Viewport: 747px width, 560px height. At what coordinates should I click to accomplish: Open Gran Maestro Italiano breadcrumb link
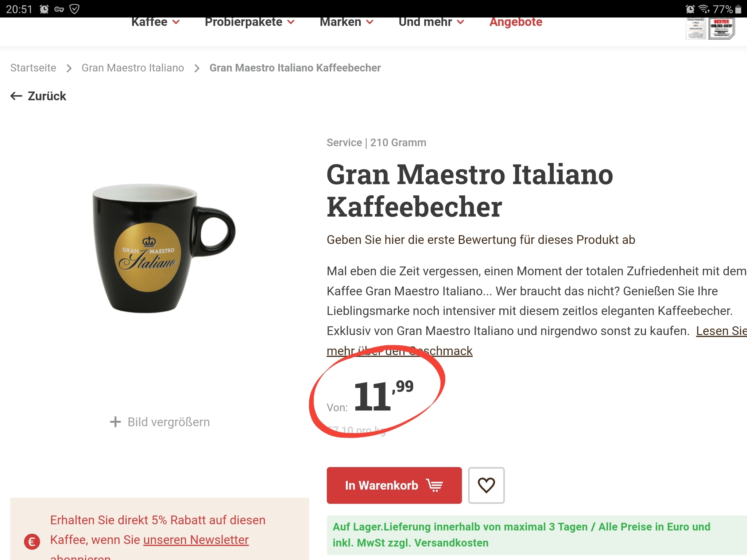(x=133, y=68)
